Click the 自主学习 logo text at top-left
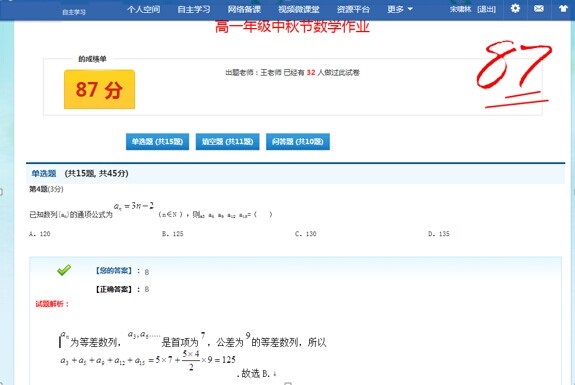The height and width of the screenshot is (385, 575). 74,12
